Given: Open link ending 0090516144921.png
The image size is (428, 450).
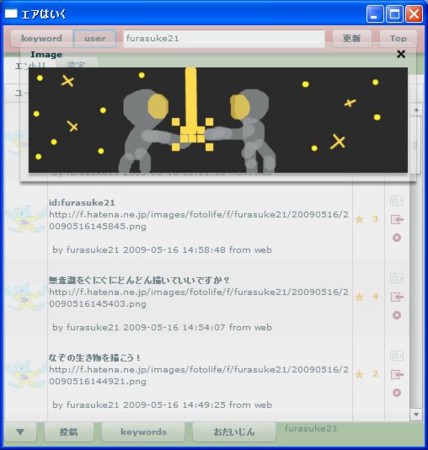Looking at the screenshot, I should [x=199, y=375].
